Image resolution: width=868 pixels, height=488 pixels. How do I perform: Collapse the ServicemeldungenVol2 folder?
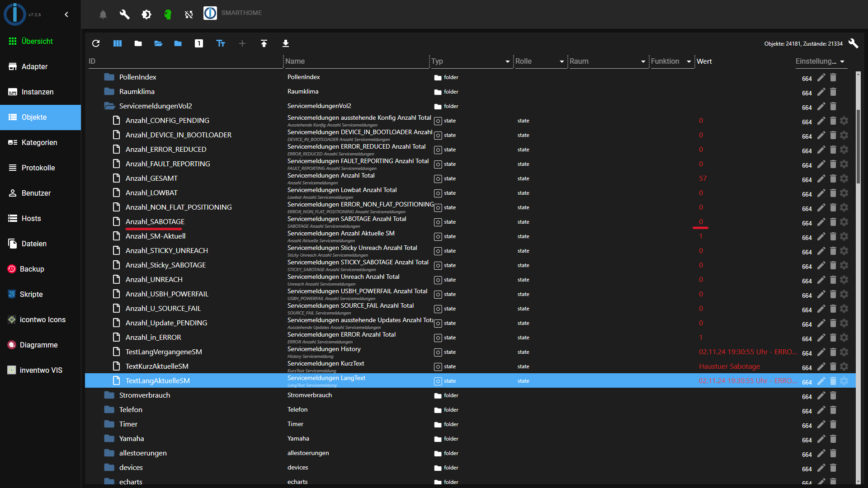[x=109, y=106]
